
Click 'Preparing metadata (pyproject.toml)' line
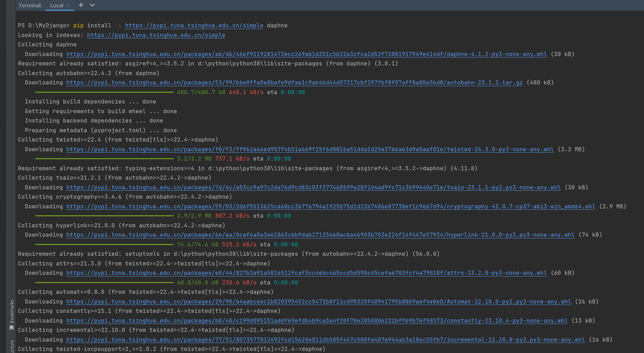[x=101, y=130]
